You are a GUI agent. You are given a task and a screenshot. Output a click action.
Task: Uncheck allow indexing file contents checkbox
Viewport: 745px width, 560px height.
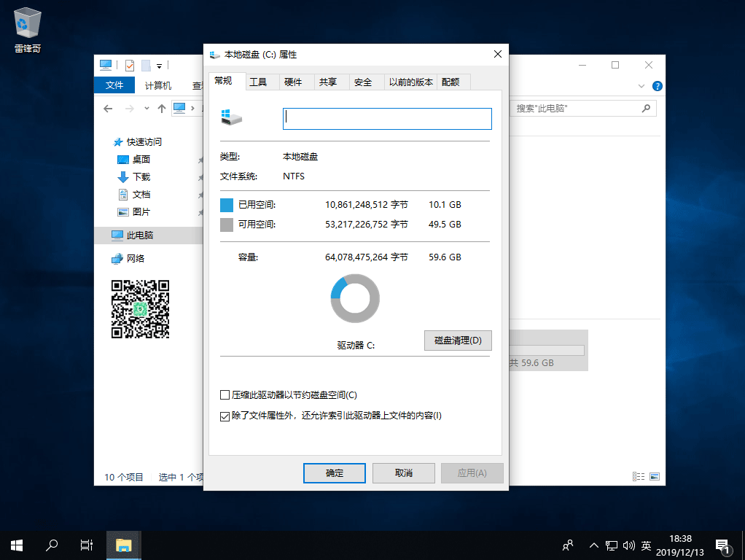(x=225, y=416)
